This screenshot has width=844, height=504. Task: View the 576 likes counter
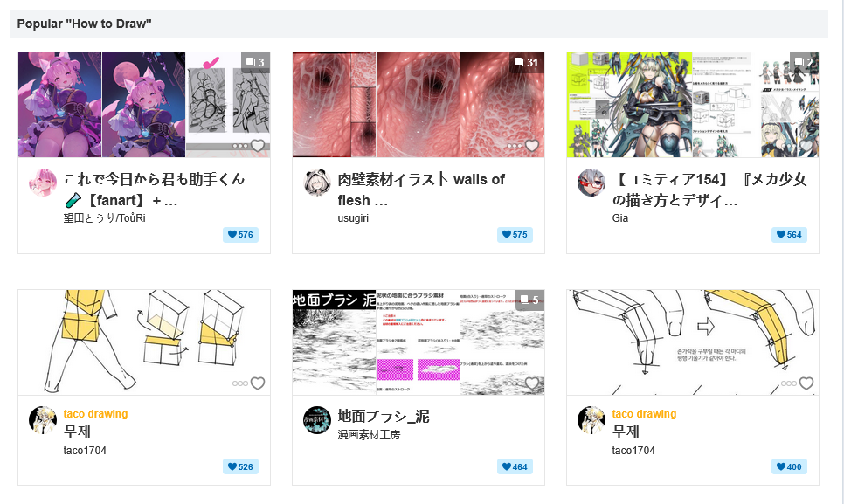[240, 234]
